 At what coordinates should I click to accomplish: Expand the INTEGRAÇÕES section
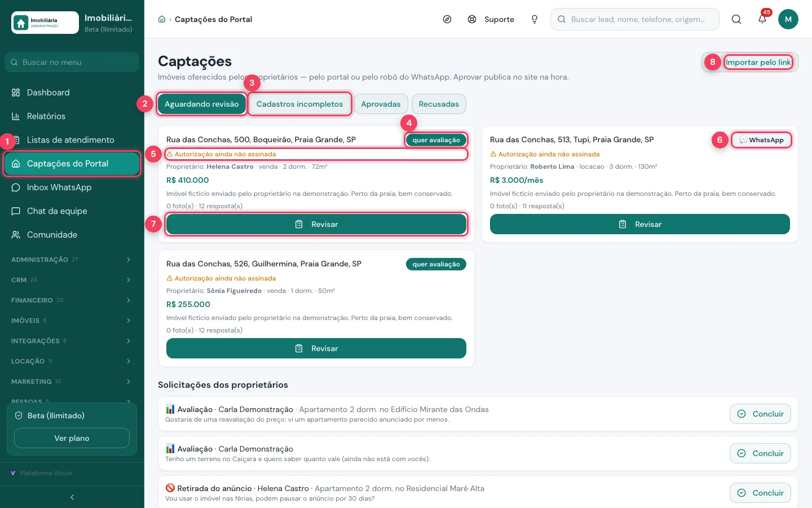point(72,341)
